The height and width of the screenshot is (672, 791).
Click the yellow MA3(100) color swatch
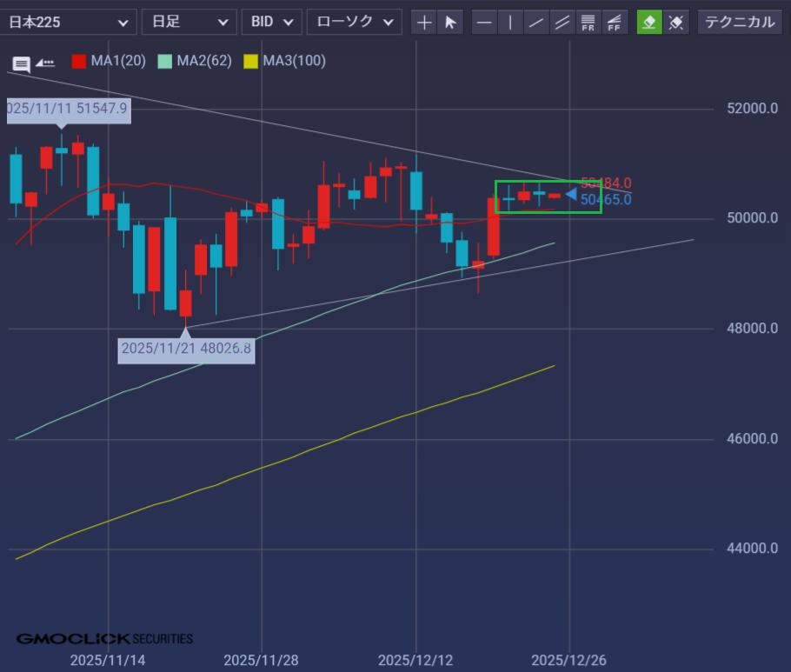[x=250, y=61]
